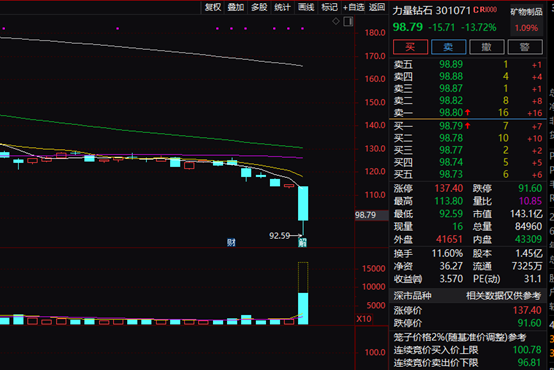Click the red arrow beside 买一 price

pyautogui.click(x=467, y=125)
